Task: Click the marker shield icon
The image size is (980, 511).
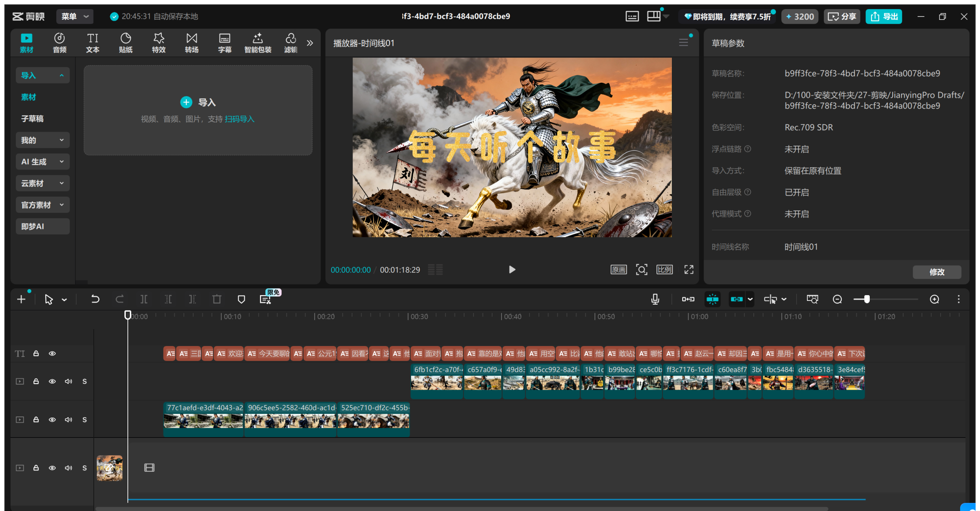Action: tap(241, 299)
